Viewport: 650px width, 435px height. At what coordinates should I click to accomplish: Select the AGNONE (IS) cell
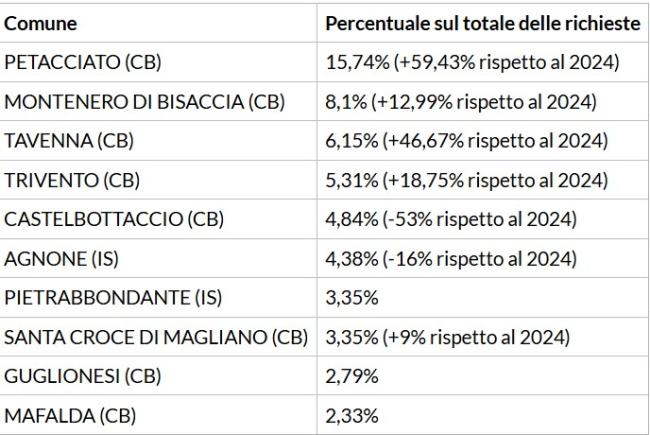click(61, 258)
